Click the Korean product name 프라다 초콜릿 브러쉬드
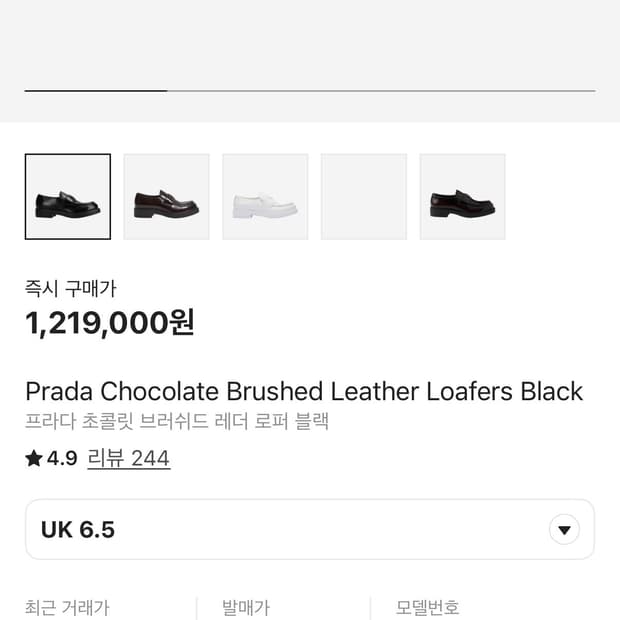This screenshot has height=620, width=620. click(x=177, y=421)
